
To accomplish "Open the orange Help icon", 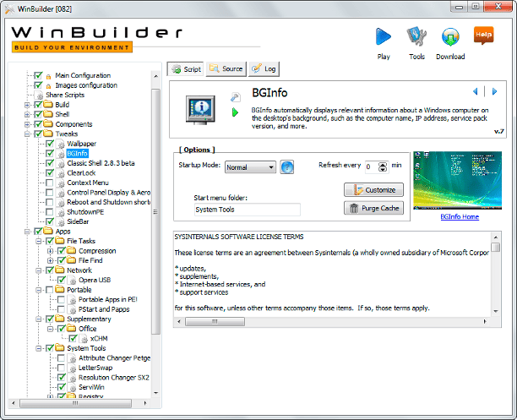I will pyautogui.click(x=483, y=35).
